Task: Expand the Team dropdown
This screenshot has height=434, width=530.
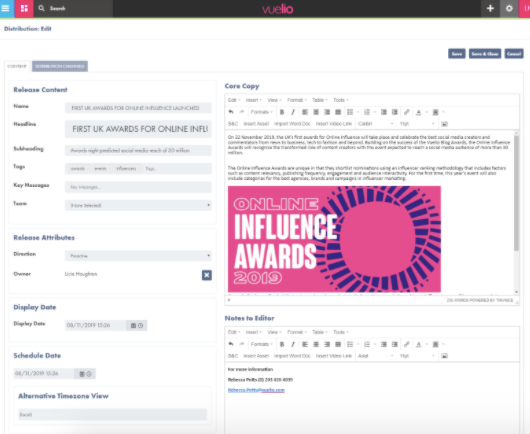Action: (138, 205)
